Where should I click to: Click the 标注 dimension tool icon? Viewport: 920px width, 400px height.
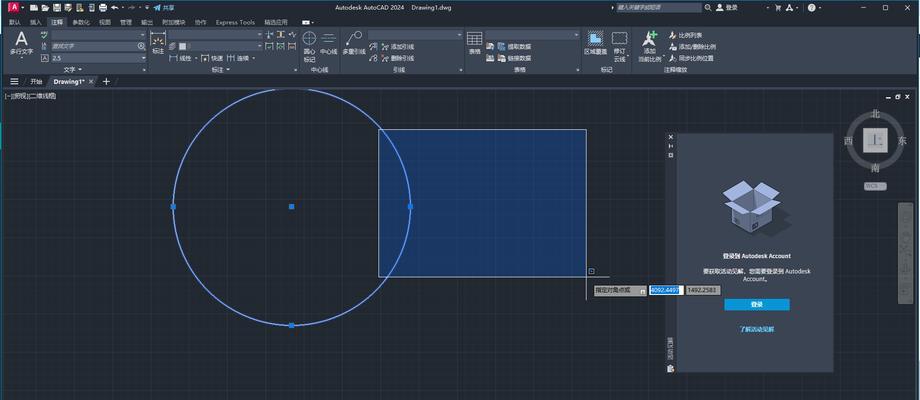pyautogui.click(x=158, y=42)
